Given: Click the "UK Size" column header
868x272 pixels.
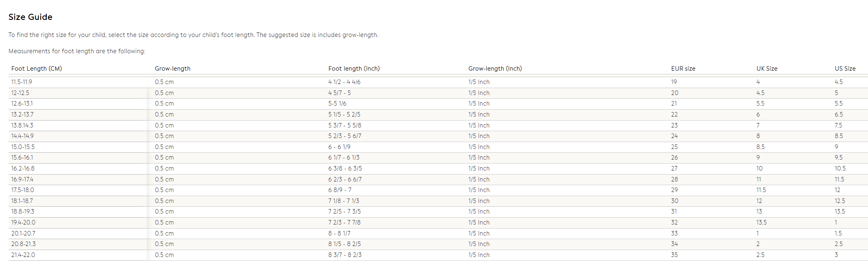Looking at the screenshot, I should [x=766, y=69].
